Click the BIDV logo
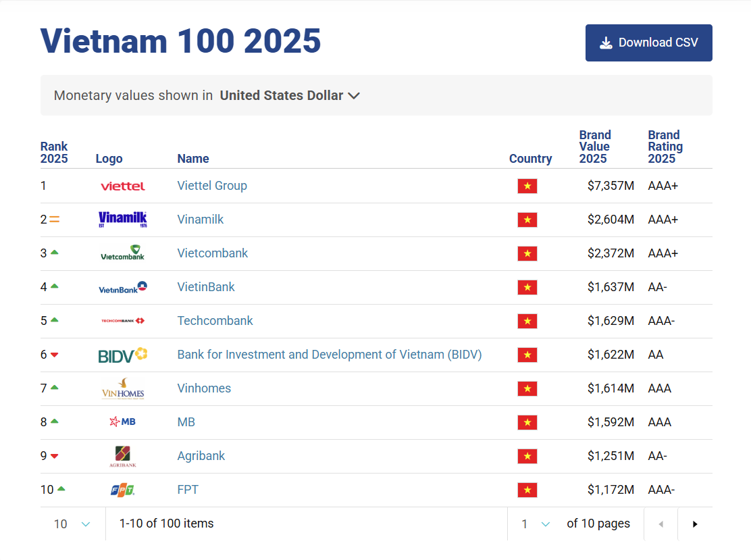The image size is (751, 560). 122,354
